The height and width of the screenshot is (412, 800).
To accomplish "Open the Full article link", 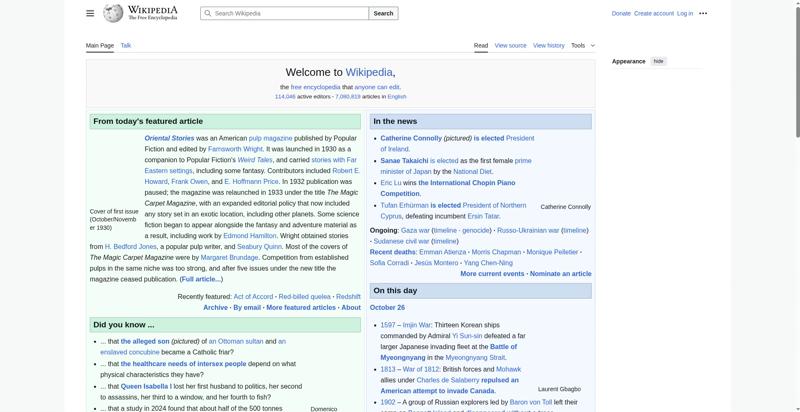I will click(201, 279).
